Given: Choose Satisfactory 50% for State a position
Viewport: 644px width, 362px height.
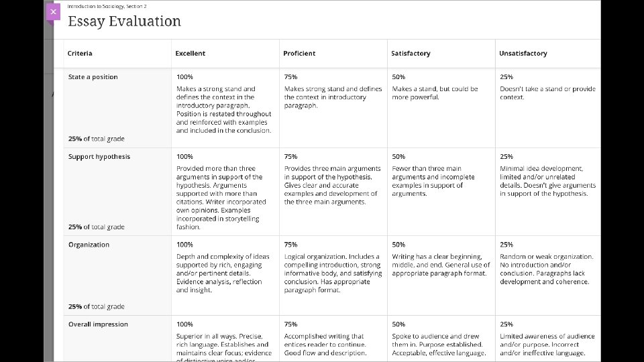Looking at the screenshot, I should [441, 108].
